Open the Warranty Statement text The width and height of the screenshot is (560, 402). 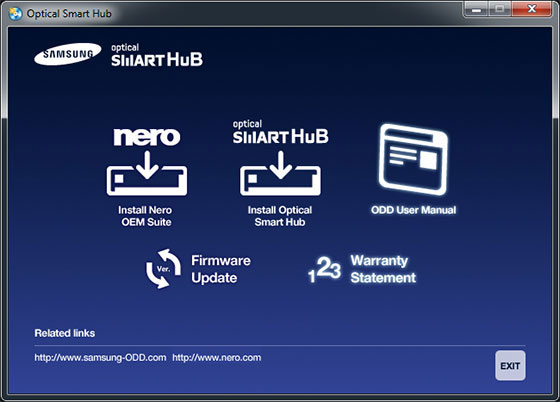coord(383,269)
